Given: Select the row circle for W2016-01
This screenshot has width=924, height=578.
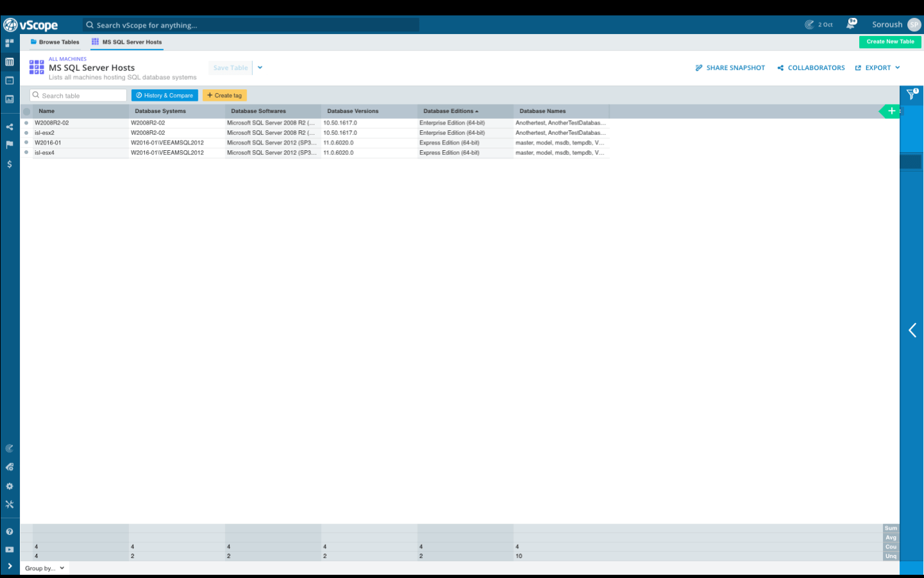Looking at the screenshot, I should 26,143.
